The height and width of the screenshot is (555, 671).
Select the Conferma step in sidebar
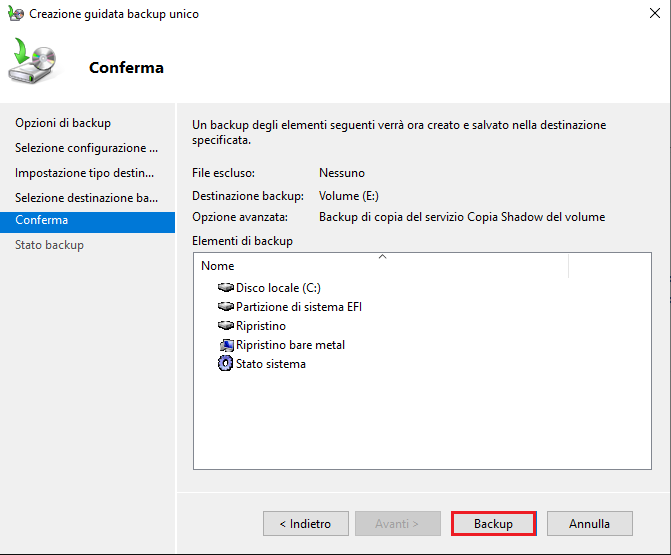pyautogui.click(x=42, y=220)
